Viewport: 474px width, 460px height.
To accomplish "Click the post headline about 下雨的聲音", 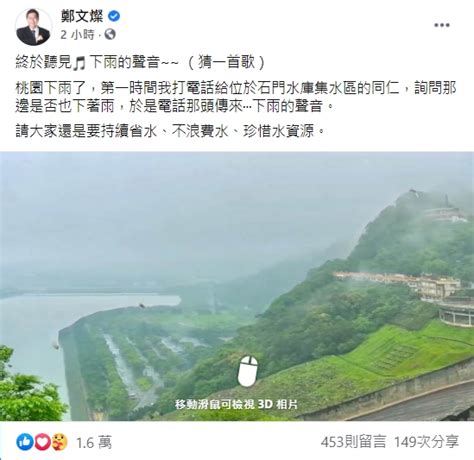I will pyautogui.click(x=140, y=63).
